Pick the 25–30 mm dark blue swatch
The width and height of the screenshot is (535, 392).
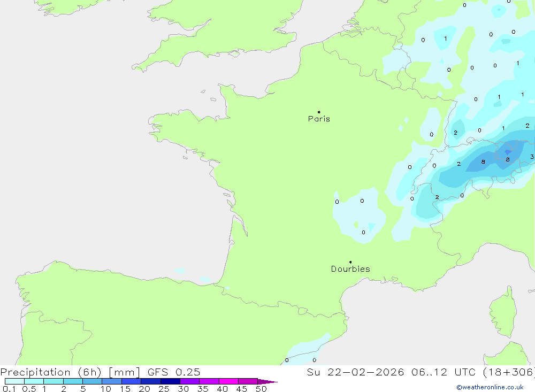(170, 381)
